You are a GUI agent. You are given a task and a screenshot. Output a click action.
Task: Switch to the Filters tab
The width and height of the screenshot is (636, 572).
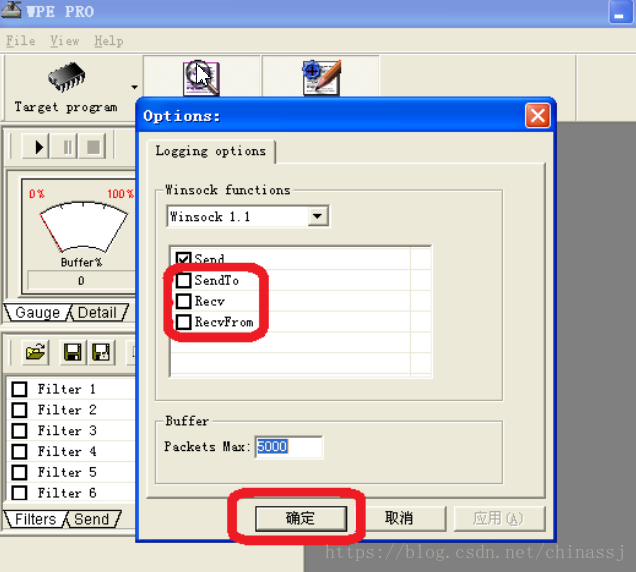click(x=35, y=519)
